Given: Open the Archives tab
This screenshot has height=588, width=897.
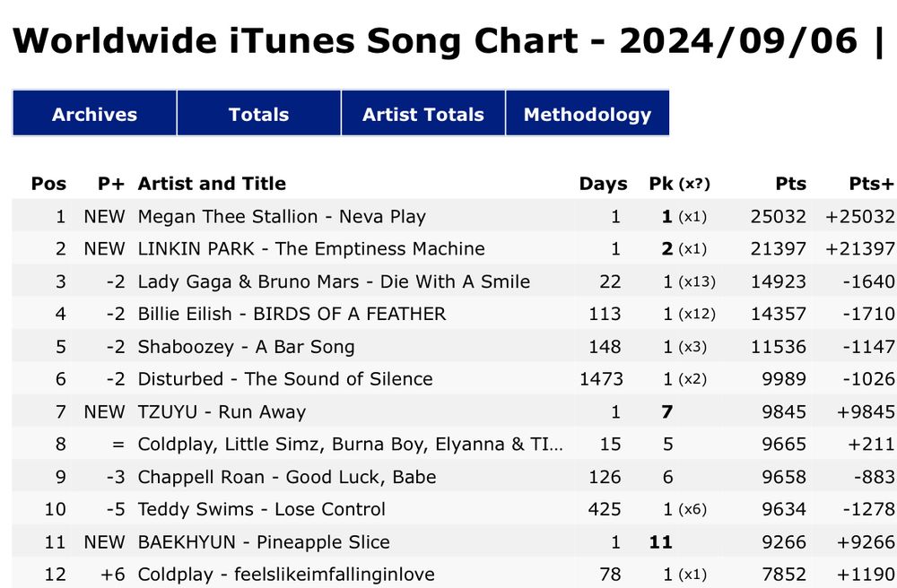Looking at the screenshot, I should point(94,114).
